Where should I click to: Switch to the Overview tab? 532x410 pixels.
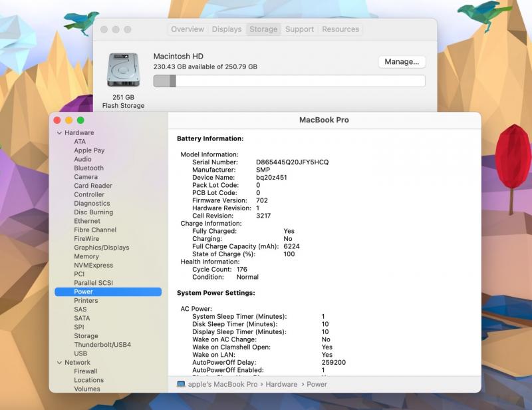pos(188,29)
